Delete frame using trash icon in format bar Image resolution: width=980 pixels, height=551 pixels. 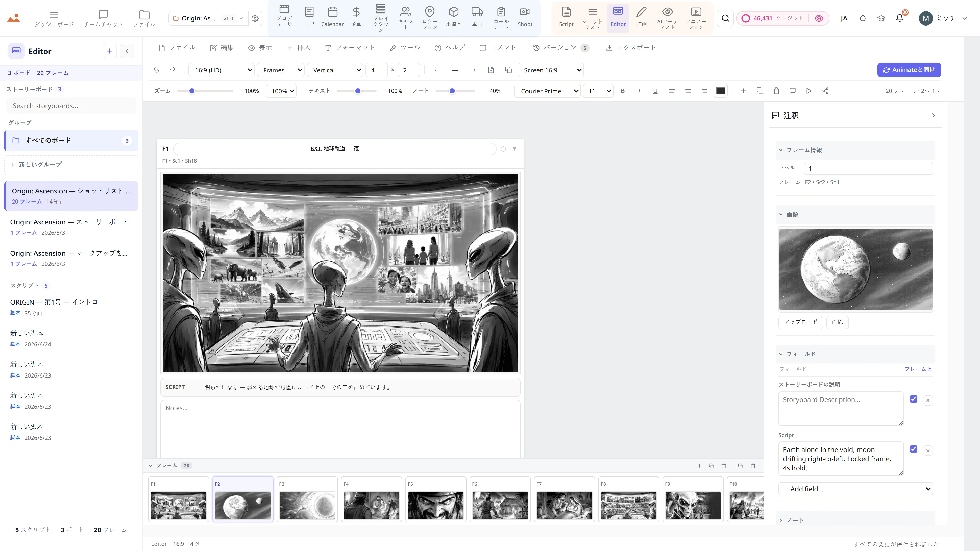tap(776, 91)
